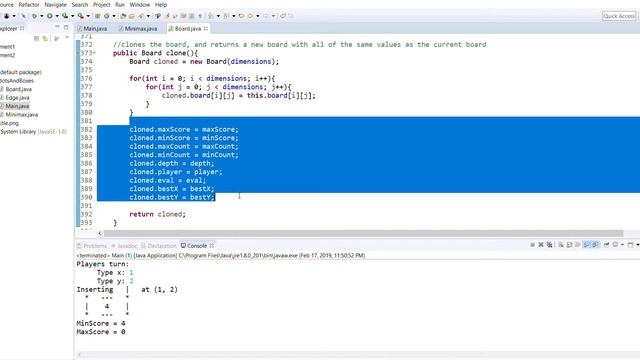Remove all terminated launches in Console

coord(549,245)
